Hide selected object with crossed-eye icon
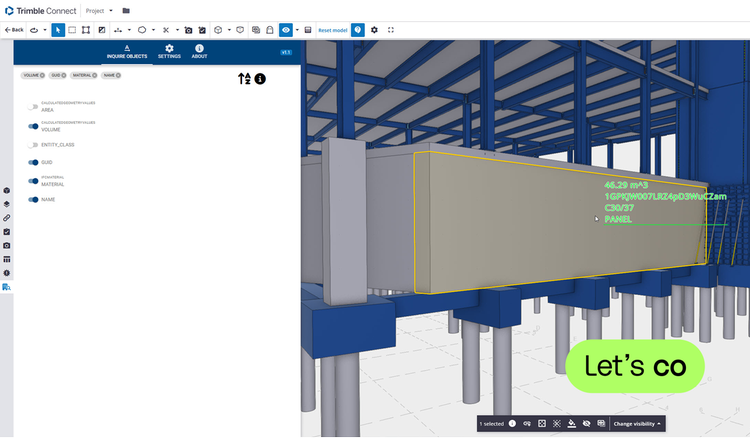750x438 pixels. [586, 424]
